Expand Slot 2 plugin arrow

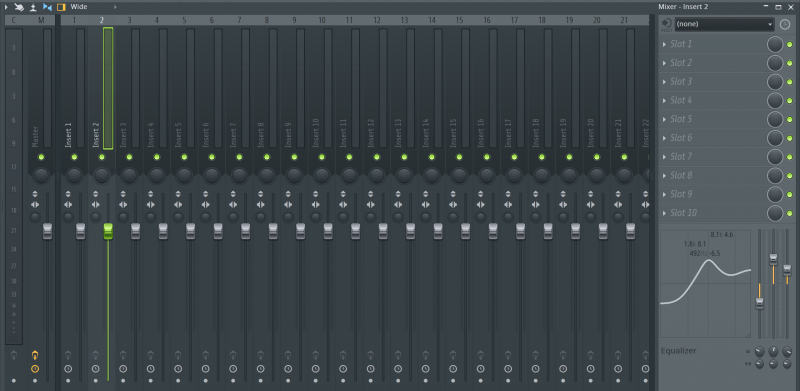click(664, 63)
